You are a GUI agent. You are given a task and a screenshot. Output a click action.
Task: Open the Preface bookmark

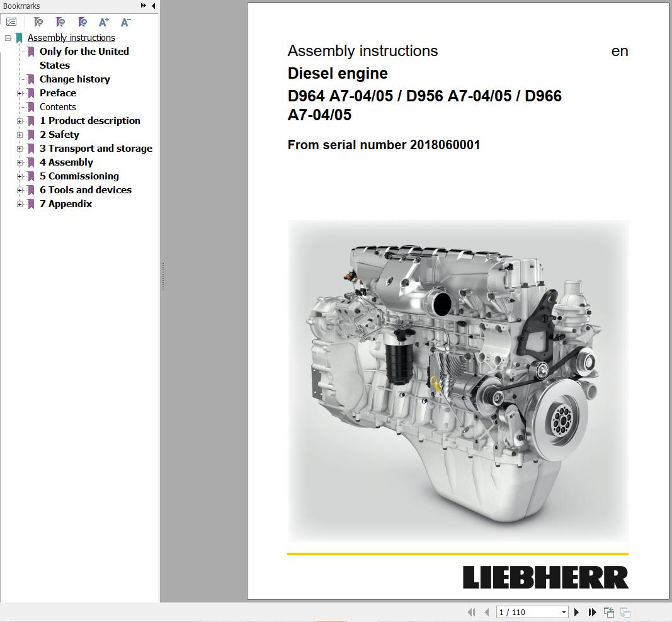point(58,93)
